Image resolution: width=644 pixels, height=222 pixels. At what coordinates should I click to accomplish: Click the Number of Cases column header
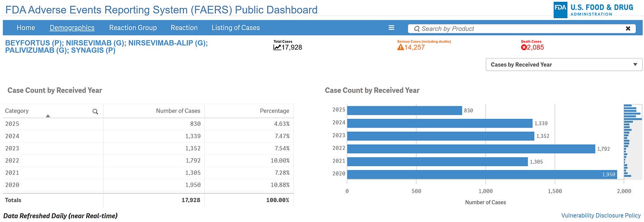pyautogui.click(x=178, y=111)
